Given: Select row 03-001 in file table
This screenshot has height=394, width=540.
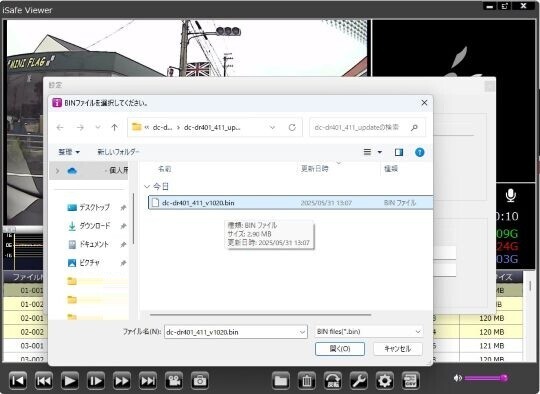Looking at the screenshot, I should 32,345.
